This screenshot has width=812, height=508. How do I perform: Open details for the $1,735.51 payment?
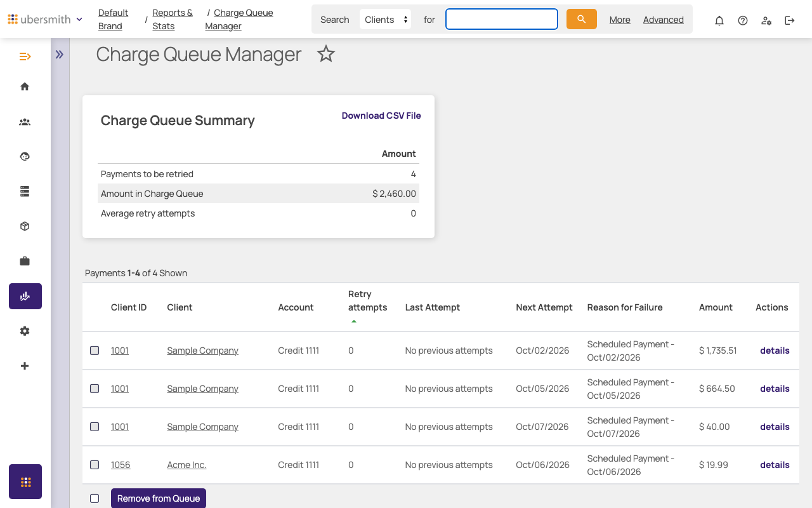pos(775,351)
